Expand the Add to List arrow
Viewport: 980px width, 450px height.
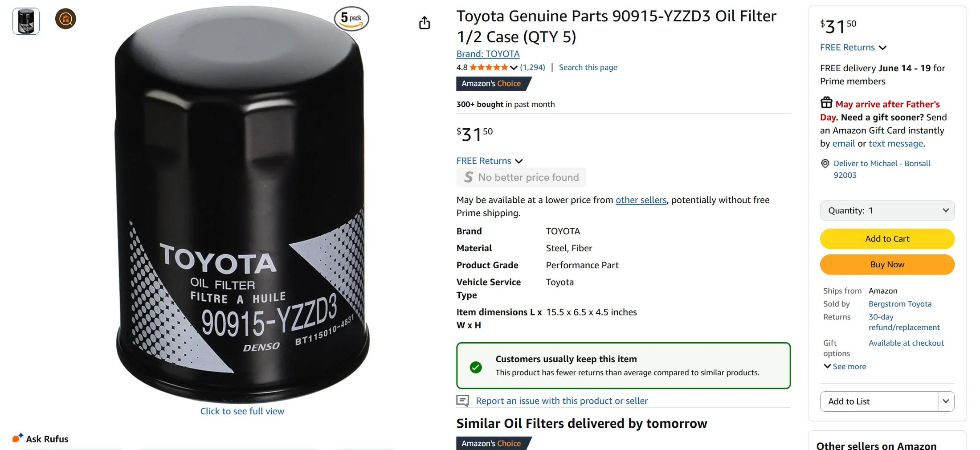[x=946, y=401]
